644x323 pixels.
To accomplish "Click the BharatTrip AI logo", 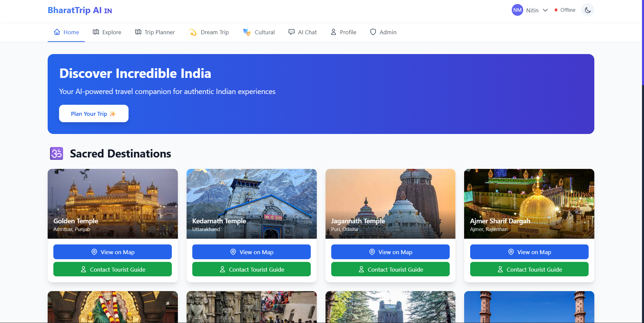I will [x=80, y=10].
